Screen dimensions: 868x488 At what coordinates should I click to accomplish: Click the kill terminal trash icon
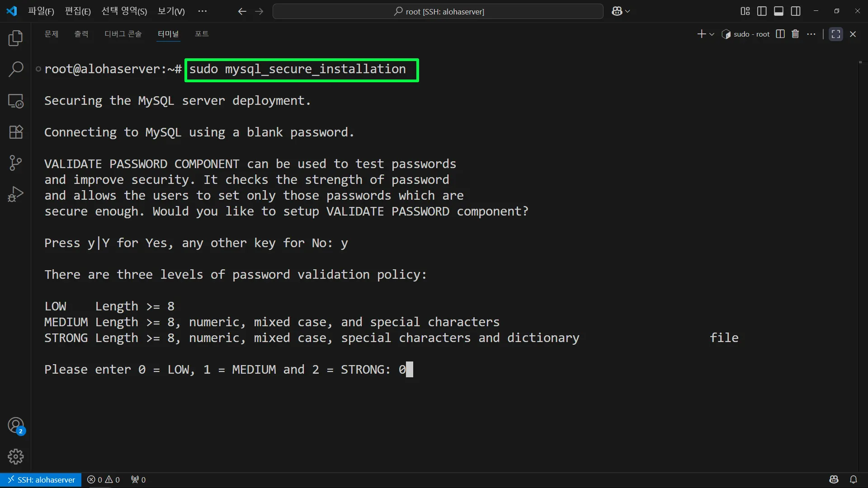coord(795,34)
